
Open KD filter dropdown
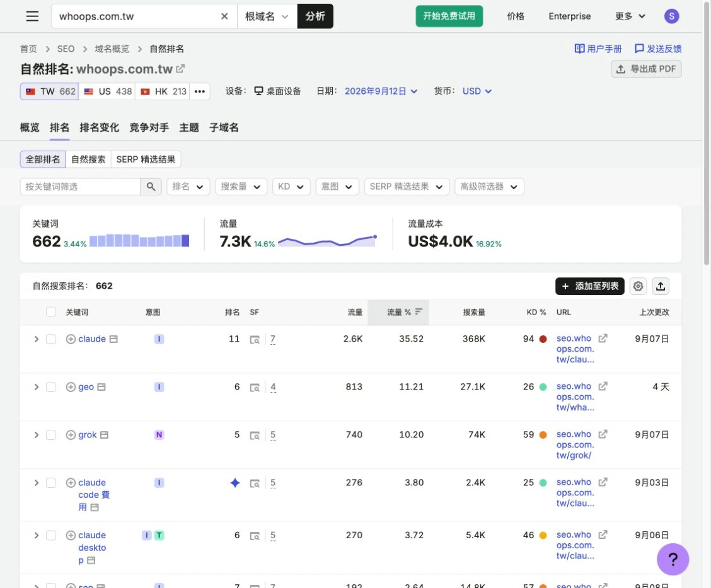[291, 187]
